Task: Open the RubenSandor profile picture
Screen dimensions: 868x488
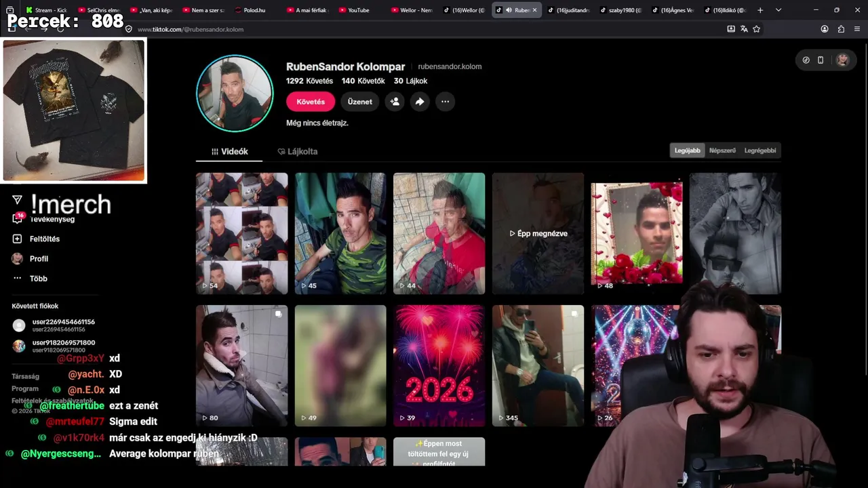Action: [x=235, y=94]
